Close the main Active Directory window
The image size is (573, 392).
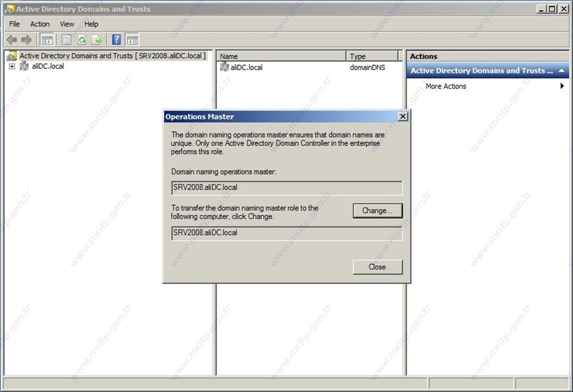[563, 9]
